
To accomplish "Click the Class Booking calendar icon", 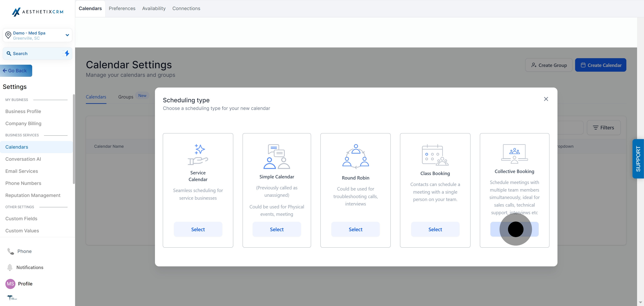I will [435, 155].
